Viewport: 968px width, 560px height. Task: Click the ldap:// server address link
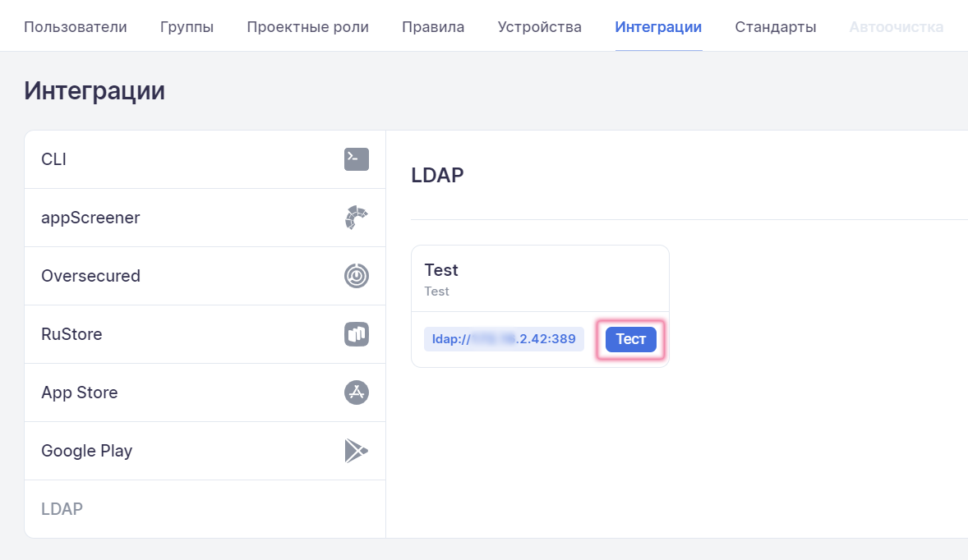pyautogui.click(x=504, y=339)
